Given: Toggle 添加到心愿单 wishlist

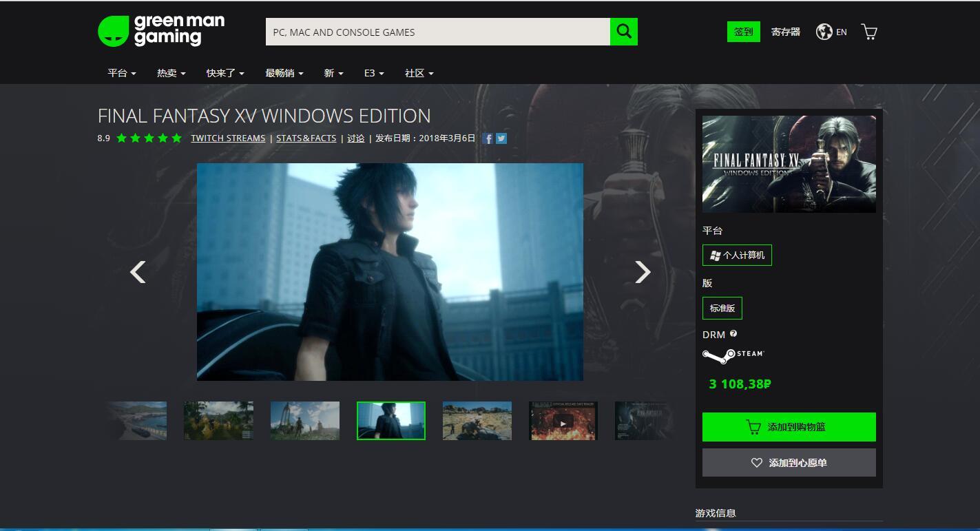Looking at the screenshot, I should pyautogui.click(x=789, y=462).
